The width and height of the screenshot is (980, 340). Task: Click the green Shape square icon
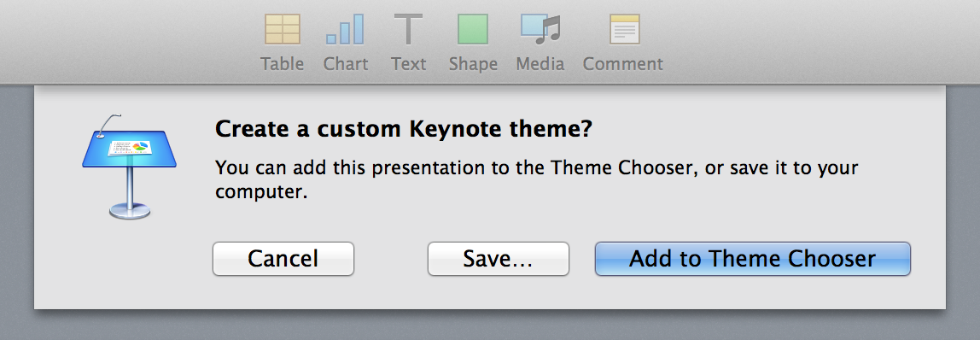pyautogui.click(x=473, y=29)
